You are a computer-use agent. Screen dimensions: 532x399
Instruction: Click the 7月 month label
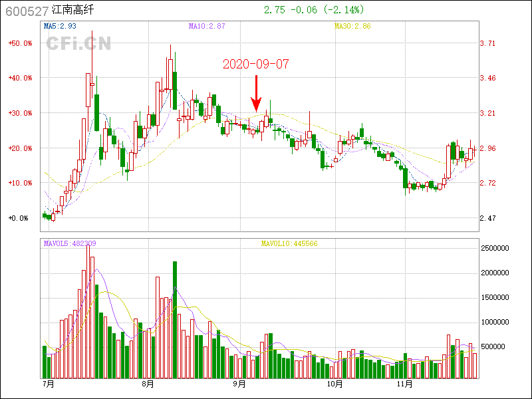pyautogui.click(x=49, y=384)
